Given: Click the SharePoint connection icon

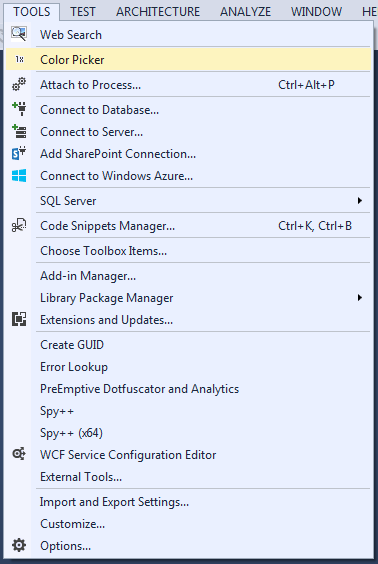Looking at the screenshot, I should click(x=19, y=153).
